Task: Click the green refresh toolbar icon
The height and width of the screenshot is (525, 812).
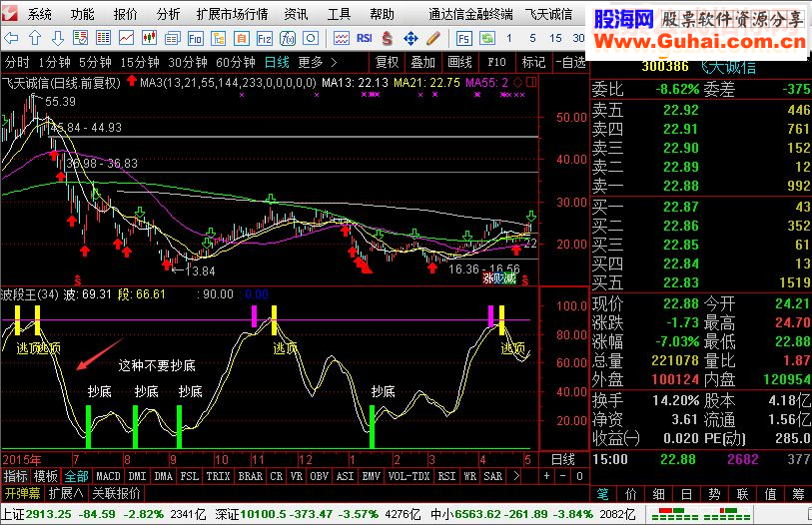Action: pyautogui.click(x=486, y=38)
